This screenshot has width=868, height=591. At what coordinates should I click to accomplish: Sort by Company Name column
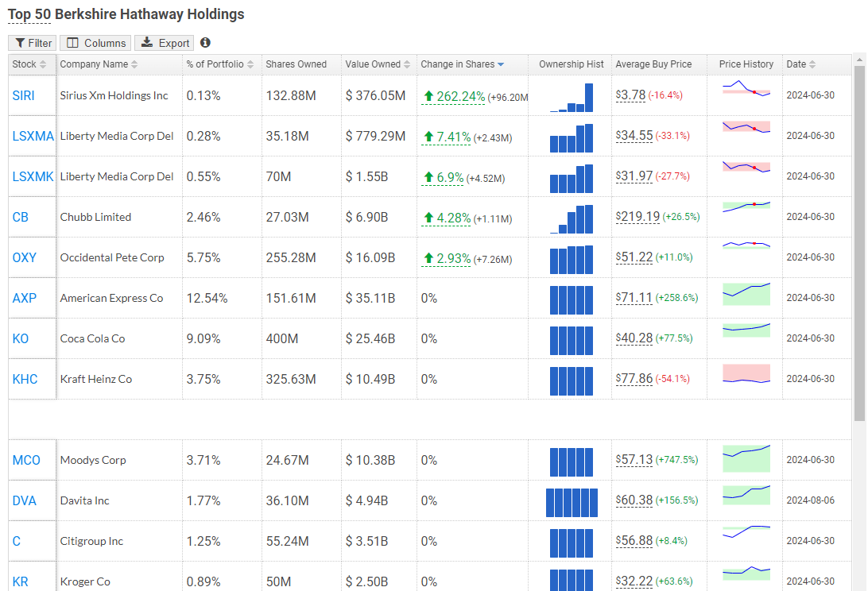pyautogui.click(x=99, y=64)
